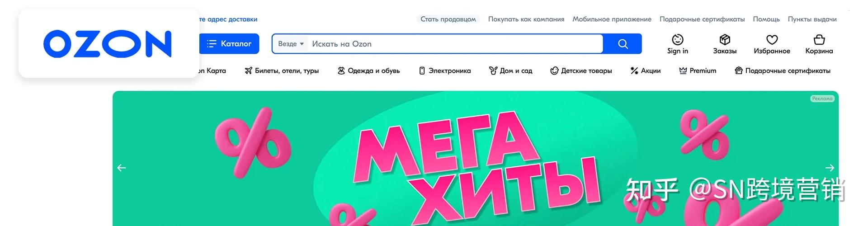
Task: Go to previous banner with left arrow
Action: click(x=121, y=168)
